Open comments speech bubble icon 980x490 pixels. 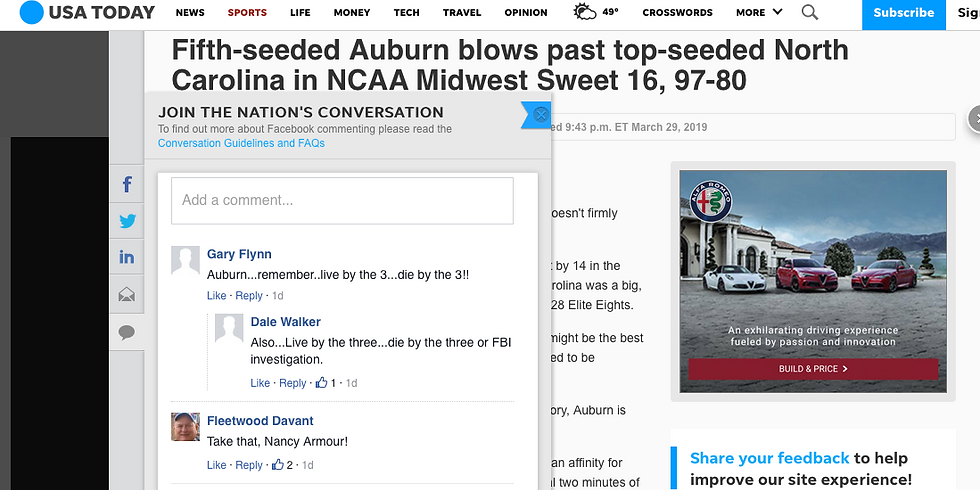click(127, 332)
